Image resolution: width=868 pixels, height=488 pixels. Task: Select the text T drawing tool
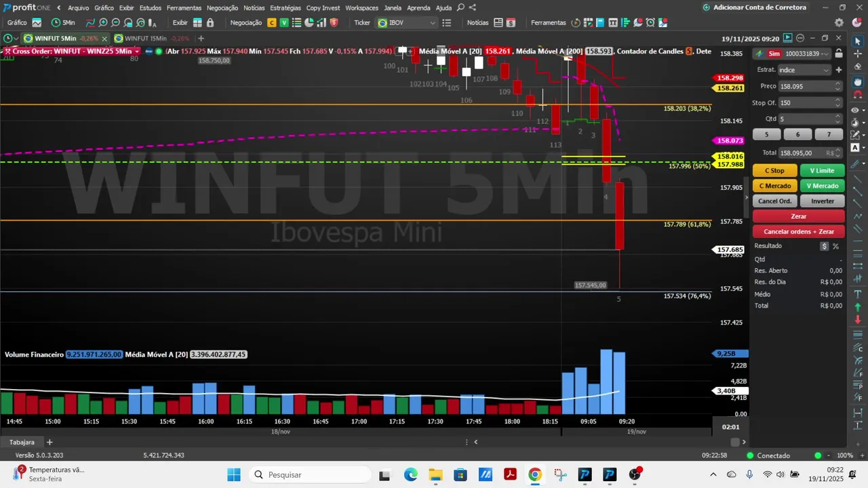858,294
